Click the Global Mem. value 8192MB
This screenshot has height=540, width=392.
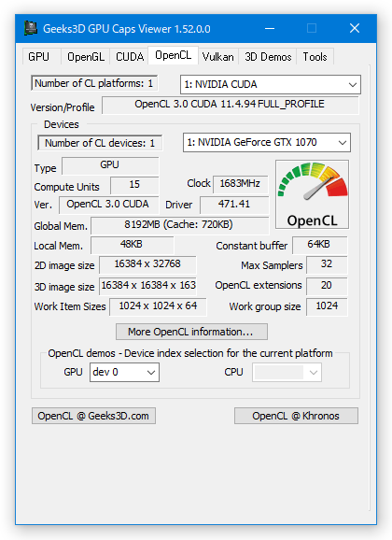point(179,225)
